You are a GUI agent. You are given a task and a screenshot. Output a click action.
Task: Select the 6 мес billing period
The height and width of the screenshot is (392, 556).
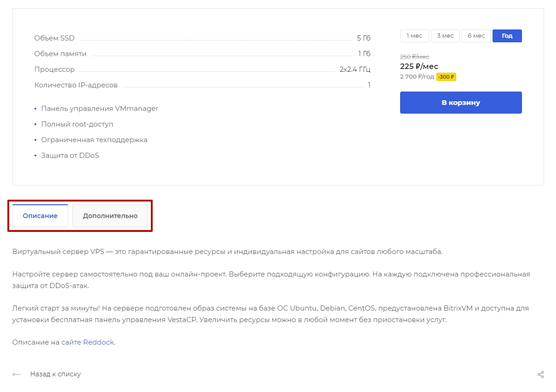[x=476, y=36]
